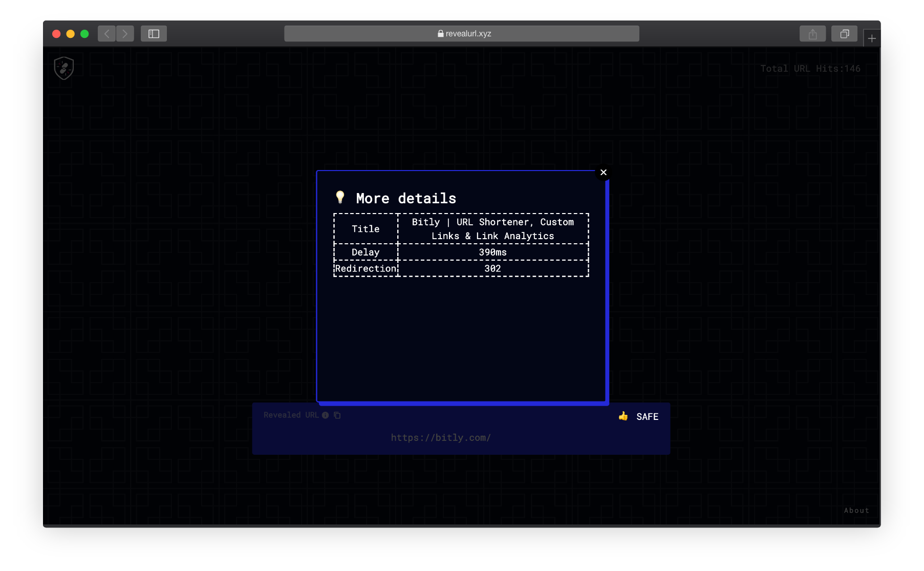
Task: Click the revealurl.xyz address bar
Action: [x=462, y=34]
